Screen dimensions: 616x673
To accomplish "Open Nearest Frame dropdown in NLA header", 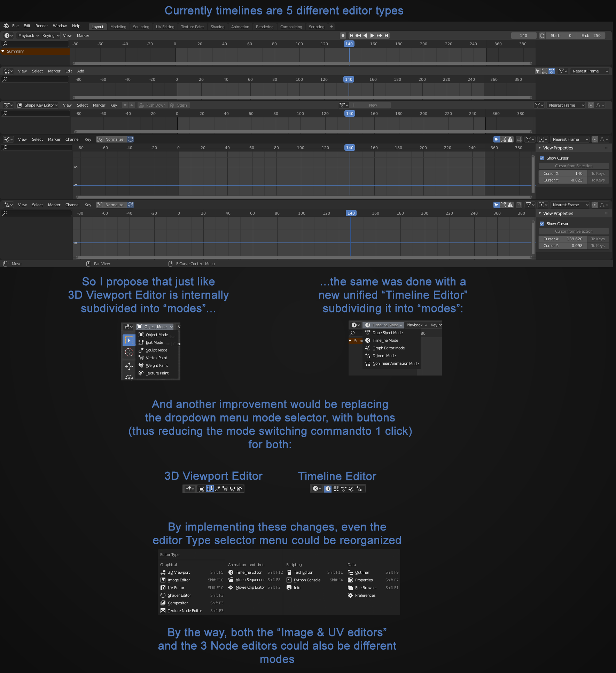I will pos(590,71).
